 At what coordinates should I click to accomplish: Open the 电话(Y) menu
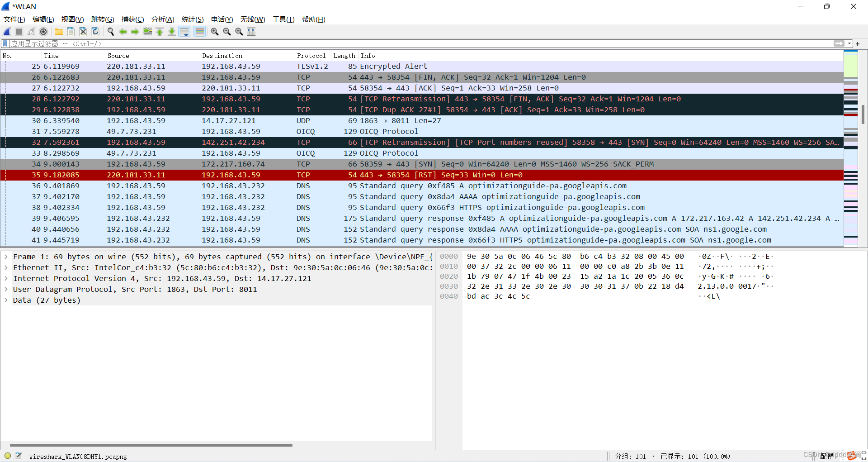coord(222,19)
